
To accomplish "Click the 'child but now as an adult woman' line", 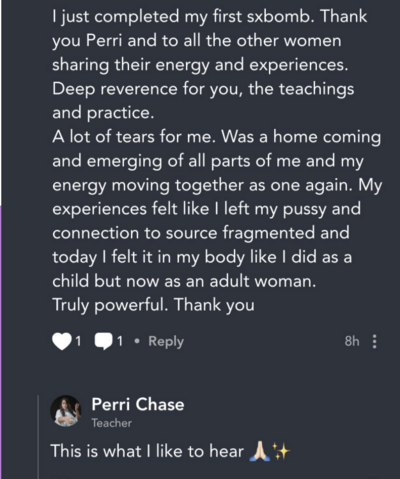I will tap(184, 281).
